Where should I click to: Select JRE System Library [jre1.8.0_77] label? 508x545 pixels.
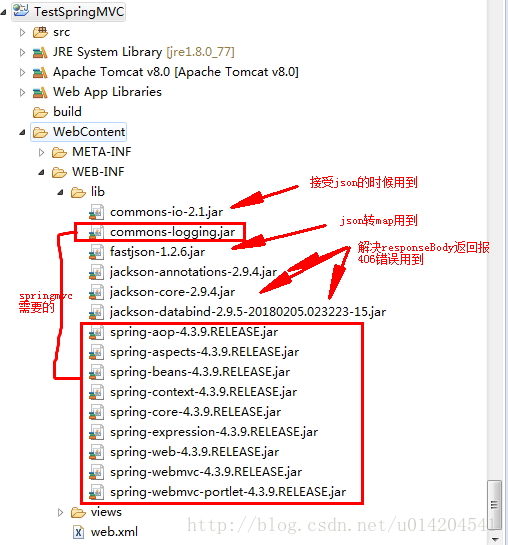(x=144, y=52)
